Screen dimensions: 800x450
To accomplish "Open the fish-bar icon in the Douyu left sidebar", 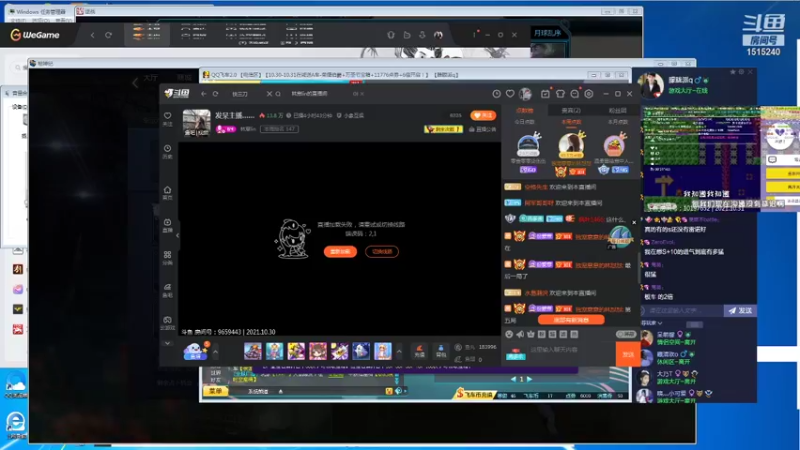I will [167, 290].
